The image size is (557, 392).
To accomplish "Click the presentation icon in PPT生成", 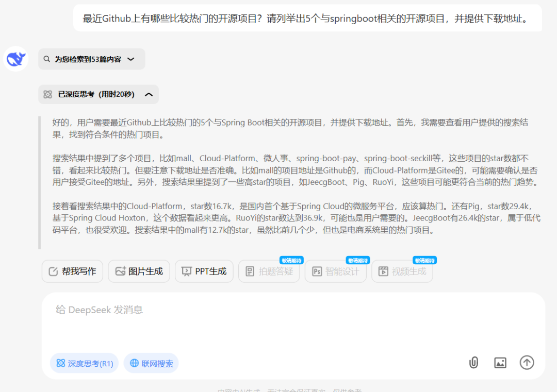I will [187, 271].
